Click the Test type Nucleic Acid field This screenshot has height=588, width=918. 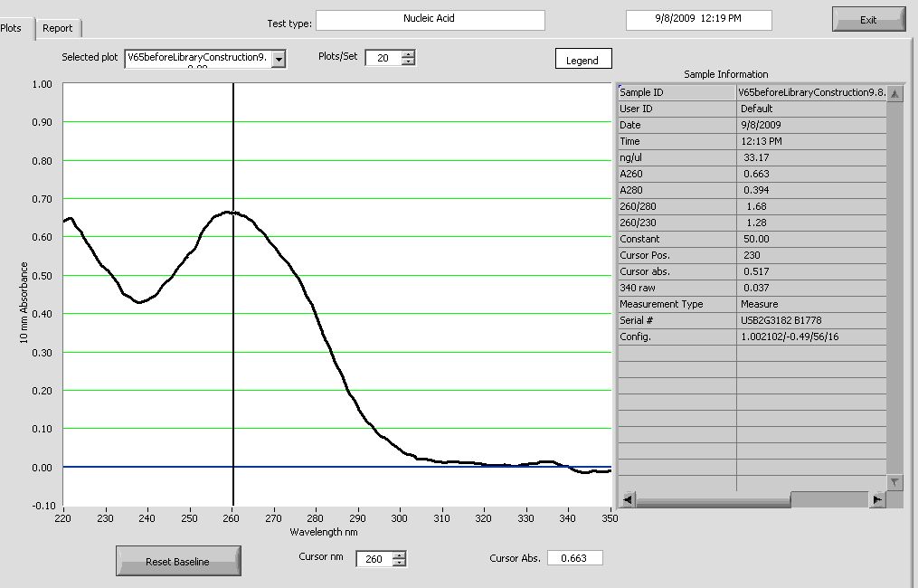point(430,19)
